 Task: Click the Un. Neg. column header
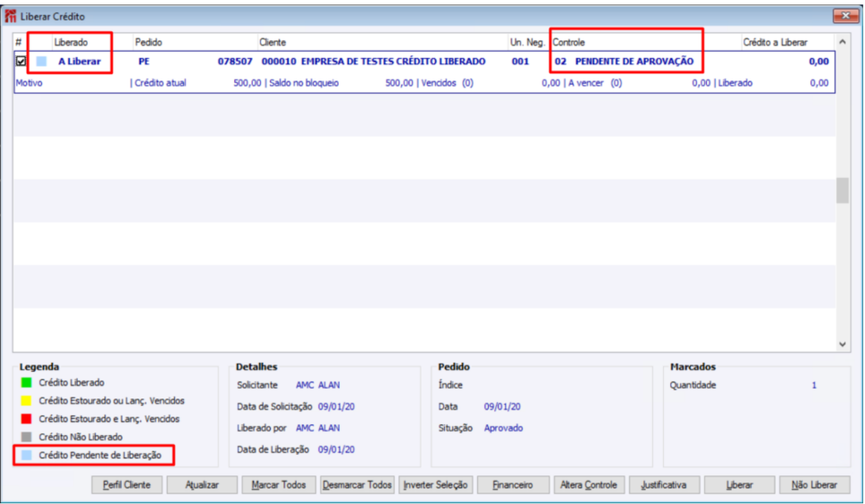click(529, 42)
